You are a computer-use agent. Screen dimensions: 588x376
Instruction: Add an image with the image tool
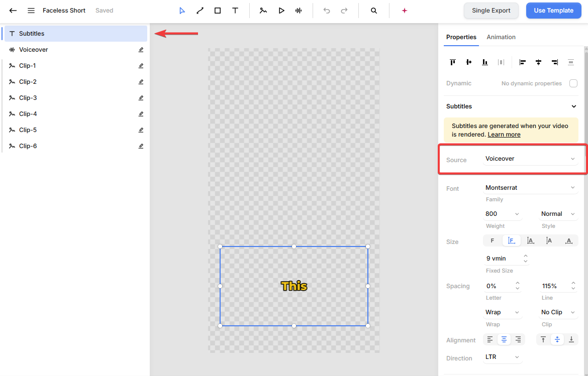click(x=263, y=11)
